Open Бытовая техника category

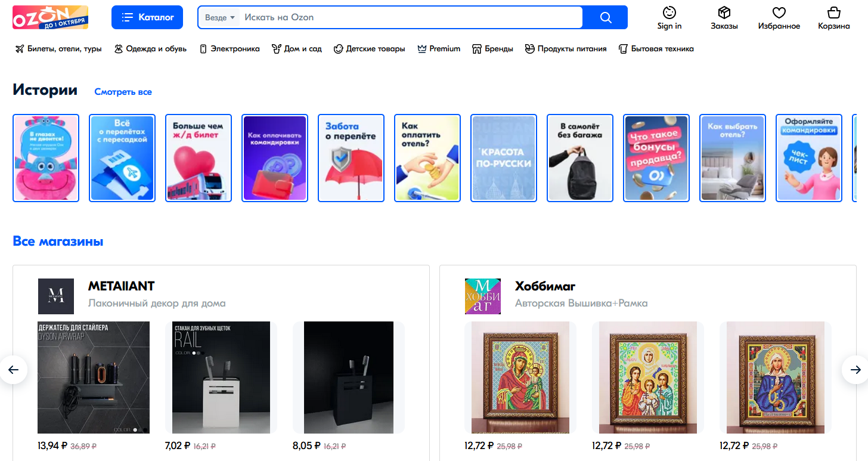(x=656, y=49)
